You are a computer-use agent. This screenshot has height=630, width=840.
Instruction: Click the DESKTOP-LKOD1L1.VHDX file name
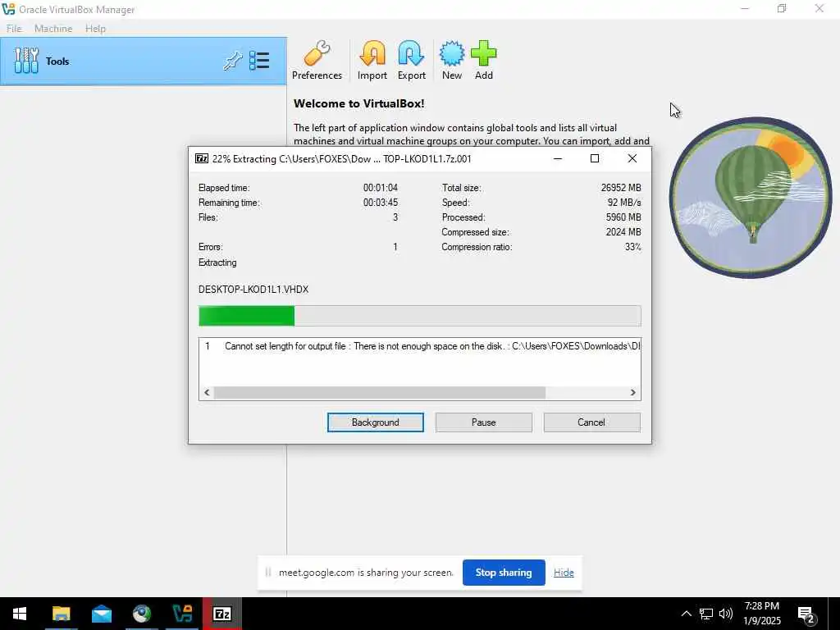coord(253,290)
